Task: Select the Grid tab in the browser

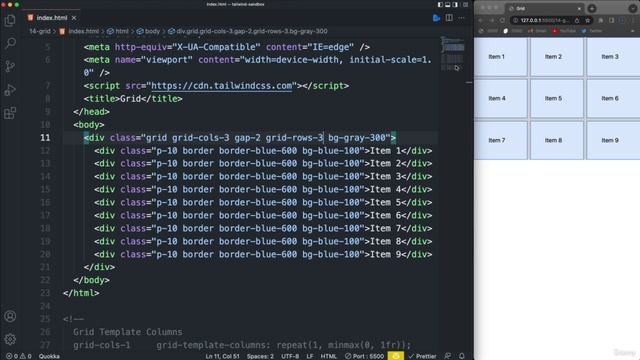Action: tap(544, 8)
